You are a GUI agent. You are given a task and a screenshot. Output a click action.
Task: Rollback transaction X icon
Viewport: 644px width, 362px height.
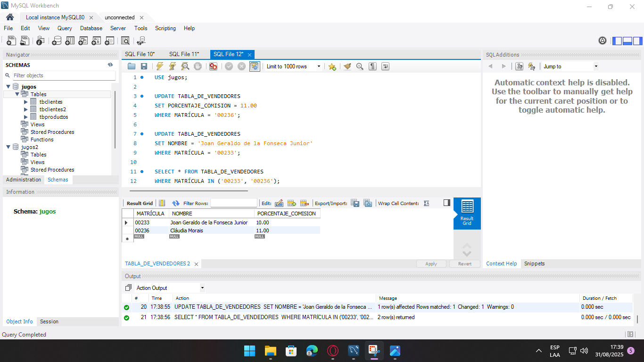click(x=241, y=66)
